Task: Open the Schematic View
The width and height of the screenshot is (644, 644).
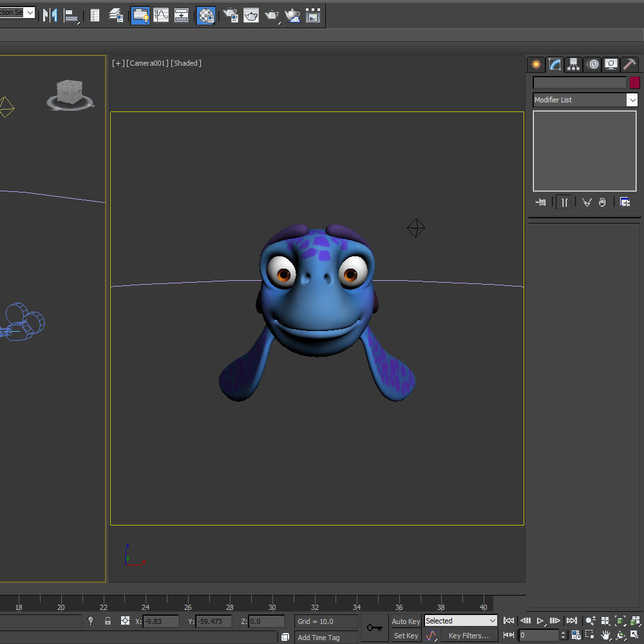Action: click(x=181, y=15)
